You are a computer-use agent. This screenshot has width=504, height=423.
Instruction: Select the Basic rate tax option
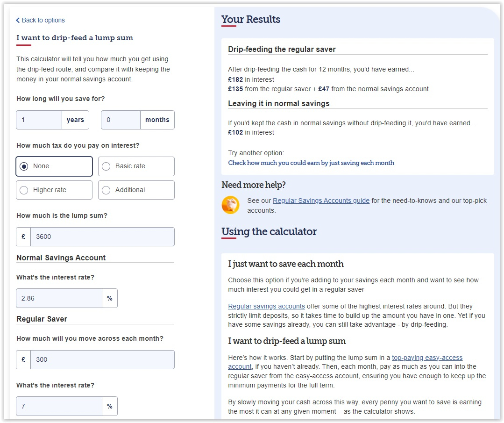(136, 166)
